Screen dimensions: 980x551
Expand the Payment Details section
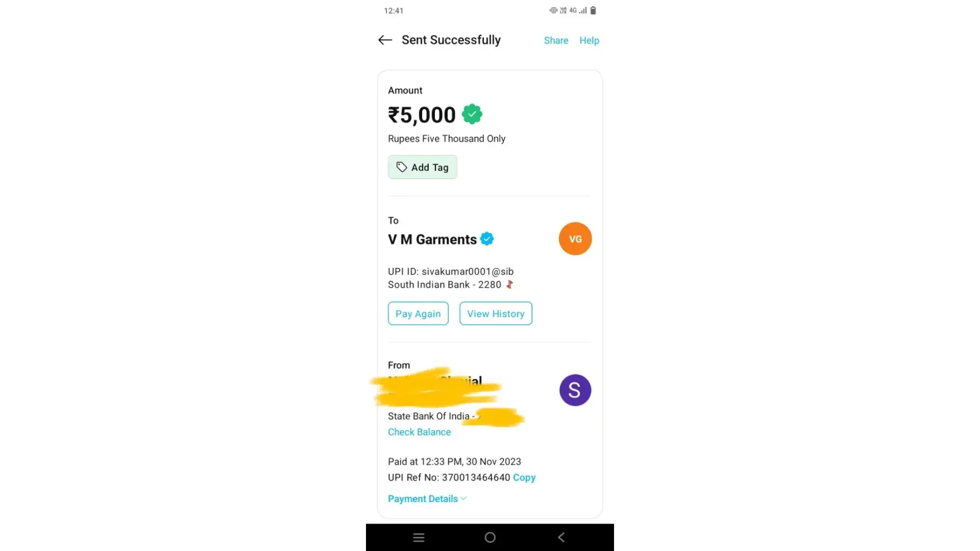click(423, 499)
